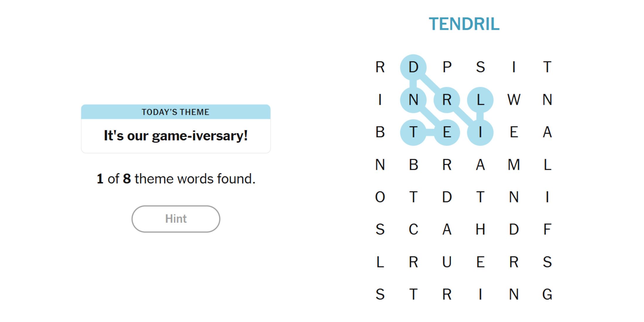Select the highlighted blue I tile

coord(480,132)
